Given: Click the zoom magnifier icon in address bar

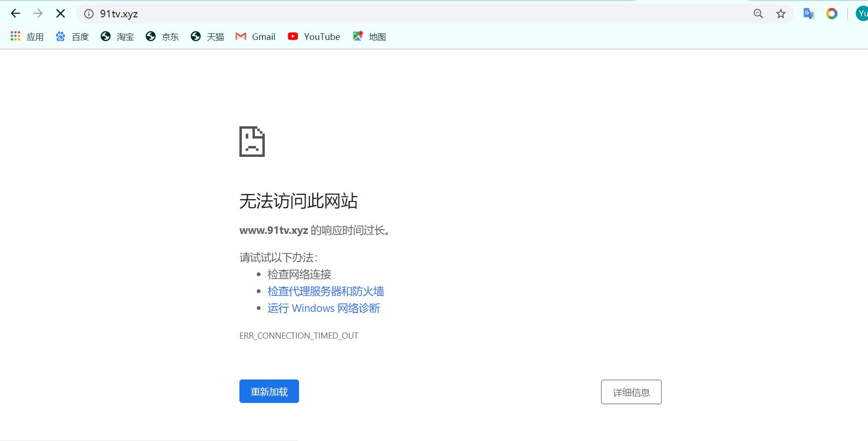Looking at the screenshot, I should tap(758, 14).
